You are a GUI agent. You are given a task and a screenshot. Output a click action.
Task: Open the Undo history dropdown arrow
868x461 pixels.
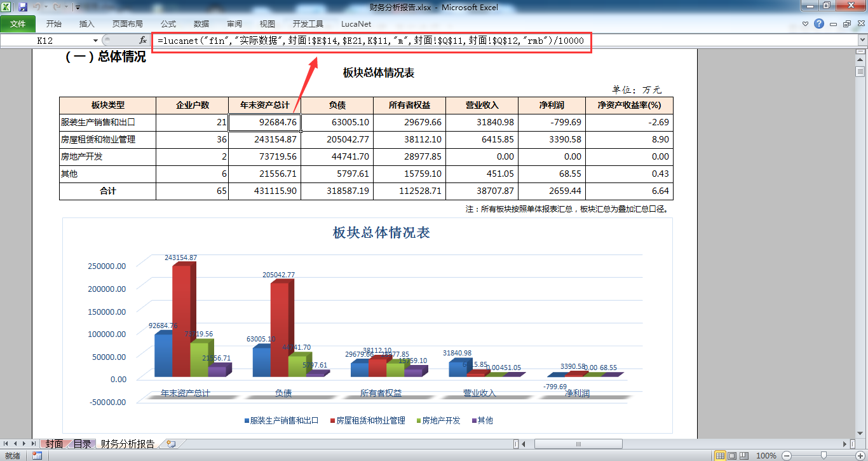click(x=46, y=8)
